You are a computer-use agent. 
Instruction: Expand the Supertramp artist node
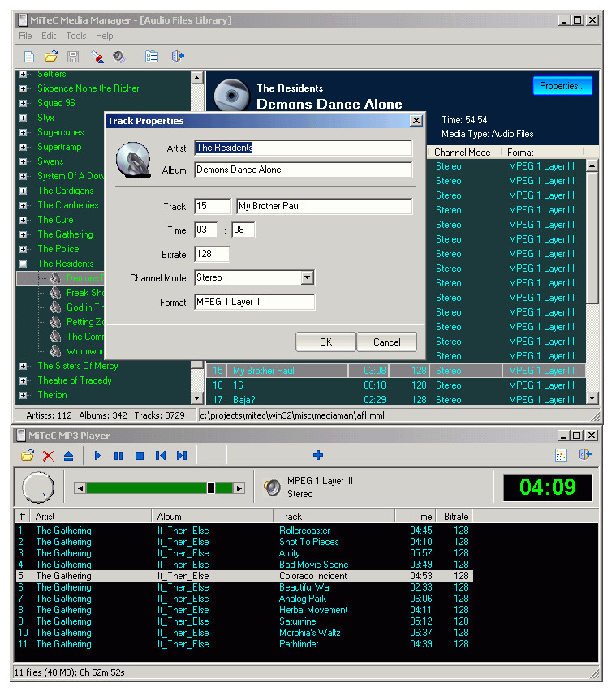(x=23, y=147)
